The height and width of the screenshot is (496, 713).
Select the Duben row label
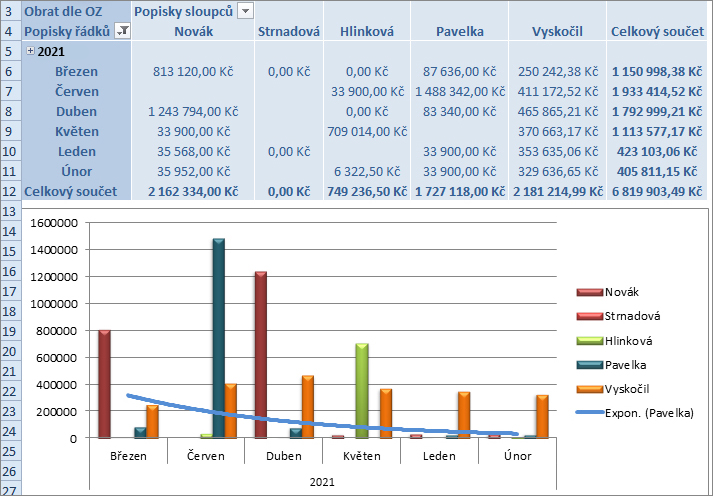coord(76,111)
